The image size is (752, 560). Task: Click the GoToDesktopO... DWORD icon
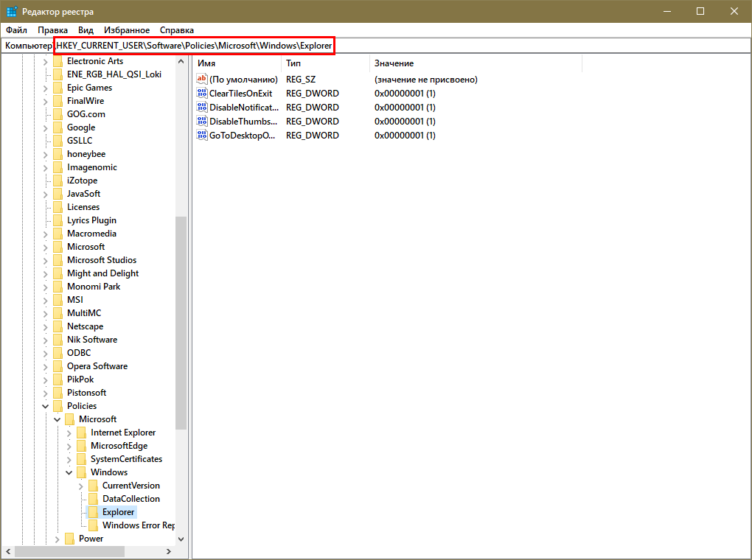[203, 136]
